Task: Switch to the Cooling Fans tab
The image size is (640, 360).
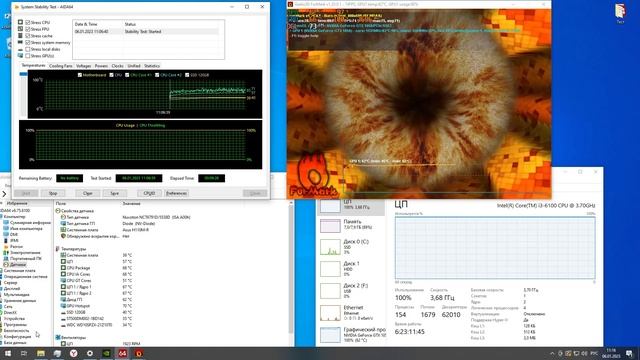Action: 60,66
